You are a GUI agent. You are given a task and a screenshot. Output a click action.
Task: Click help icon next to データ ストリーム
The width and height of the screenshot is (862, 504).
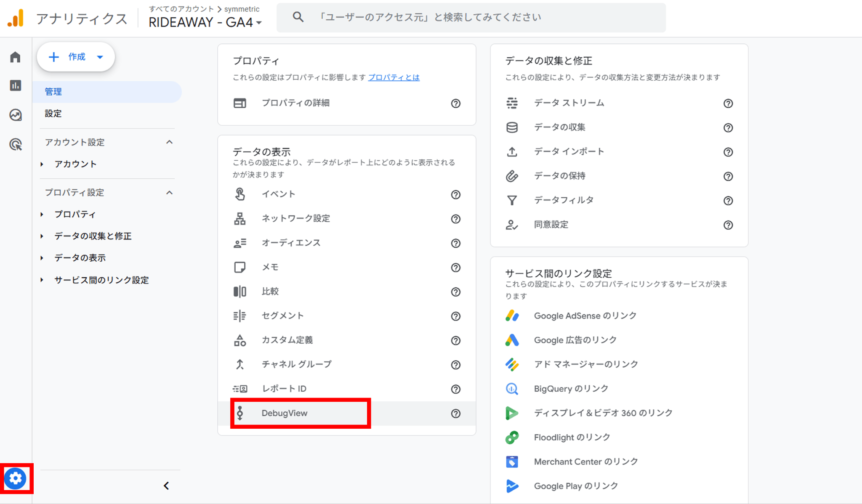[x=728, y=103]
